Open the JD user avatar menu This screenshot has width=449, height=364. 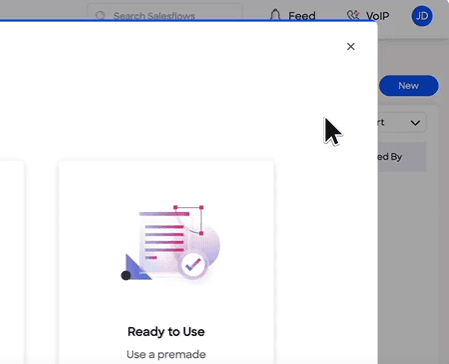pyautogui.click(x=422, y=16)
